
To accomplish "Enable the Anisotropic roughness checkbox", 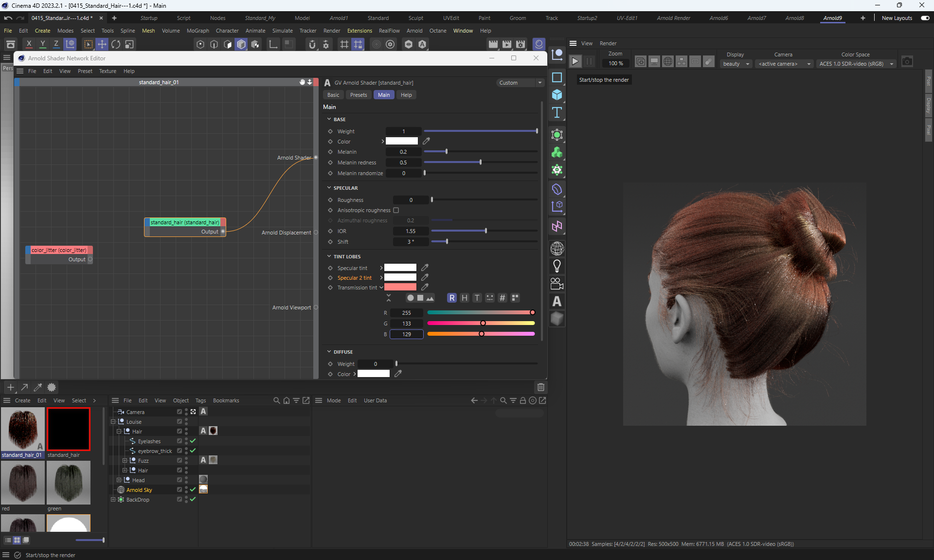I will click(x=396, y=210).
